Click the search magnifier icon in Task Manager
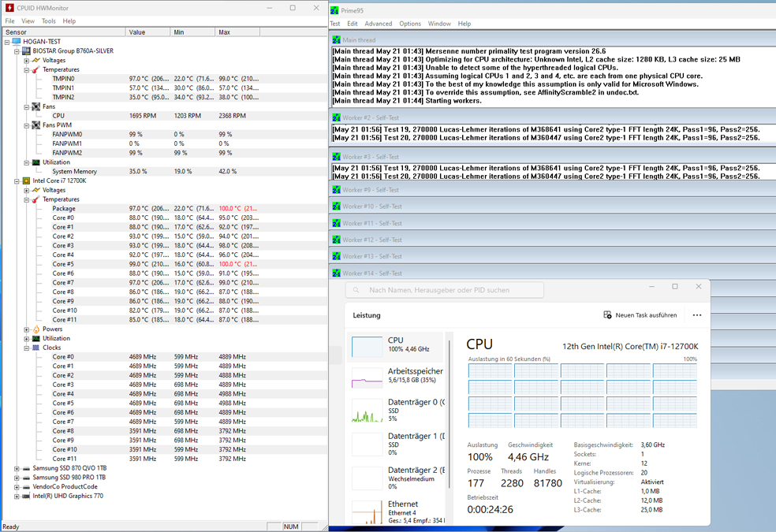776x532 pixels. (x=356, y=290)
